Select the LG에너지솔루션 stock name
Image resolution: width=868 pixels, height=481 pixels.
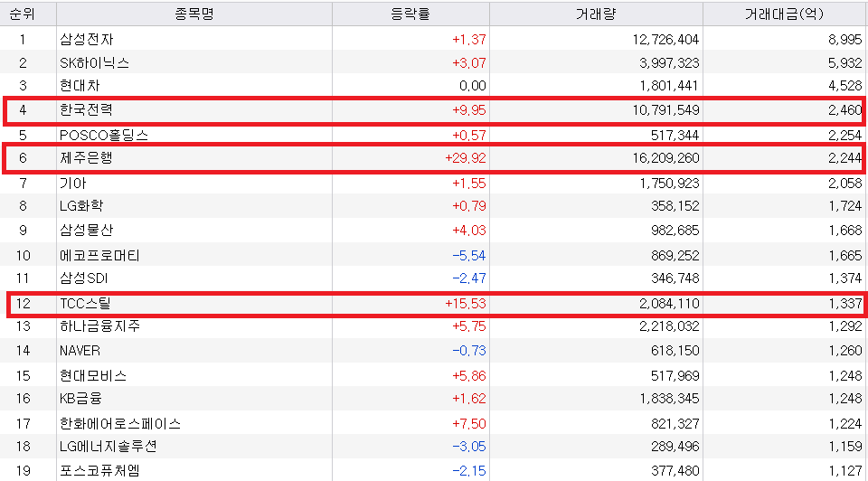(108, 447)
